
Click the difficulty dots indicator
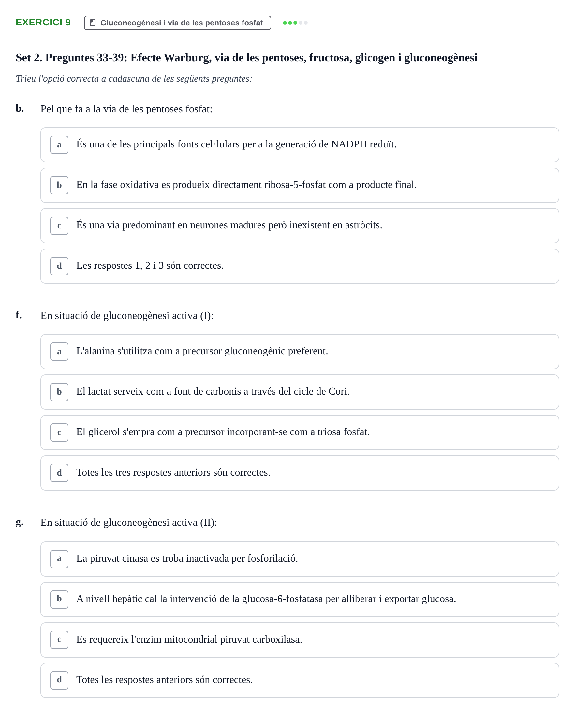point(295,23)
